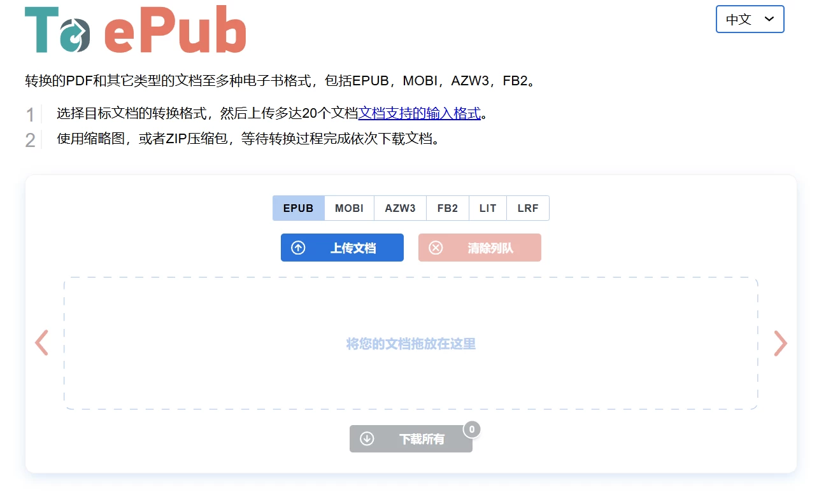Open the 文档支持的输入格式 link
Image resolution: width=833 pixels, height=504 pixels.
coord(420,113)
